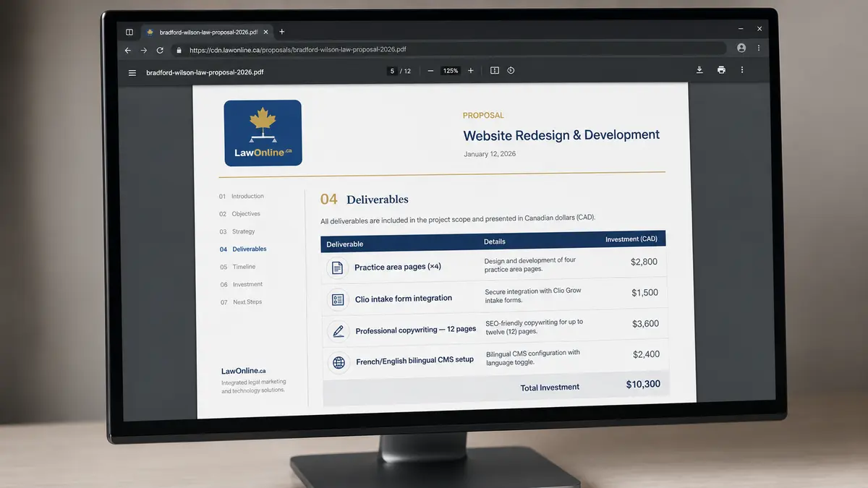Reload the PDF page
This screenshot has width=868, height=488.
pos(160,51)
